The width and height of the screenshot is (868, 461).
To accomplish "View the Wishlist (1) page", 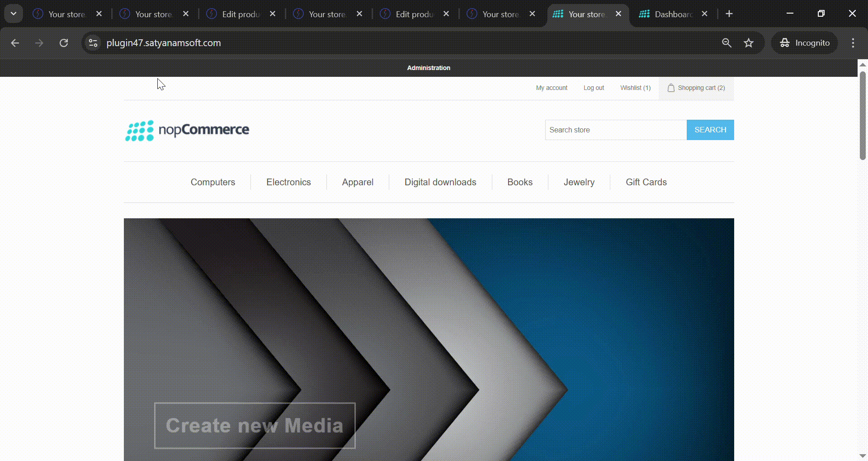I will (x=635, y=88).
